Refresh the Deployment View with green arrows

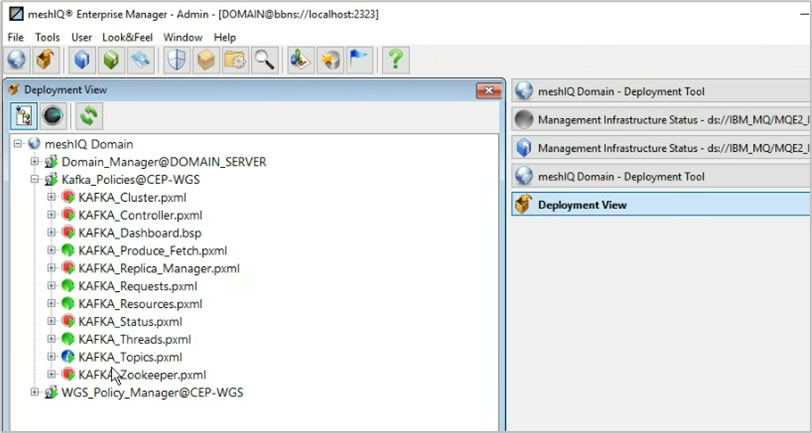point(89,116)
